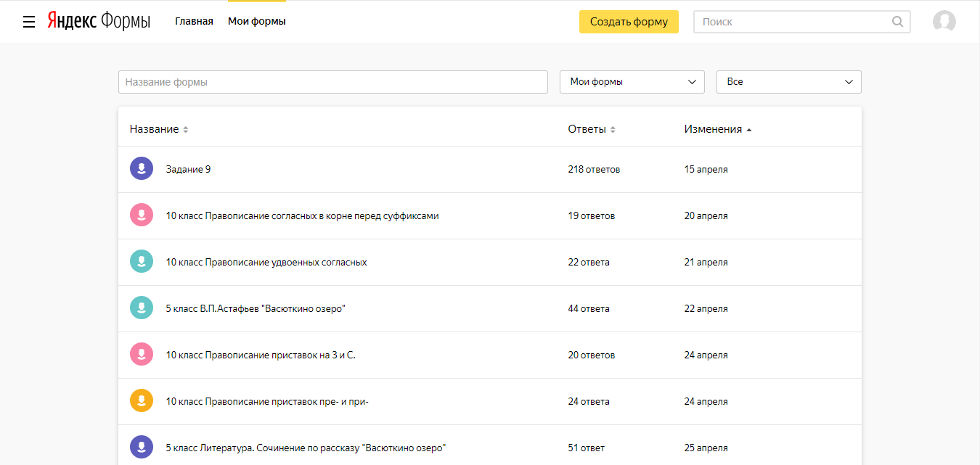Click the pink icon for приставок на З и С
The width and height of the screenshot is (980, 465).
click(x=142, y=355)
